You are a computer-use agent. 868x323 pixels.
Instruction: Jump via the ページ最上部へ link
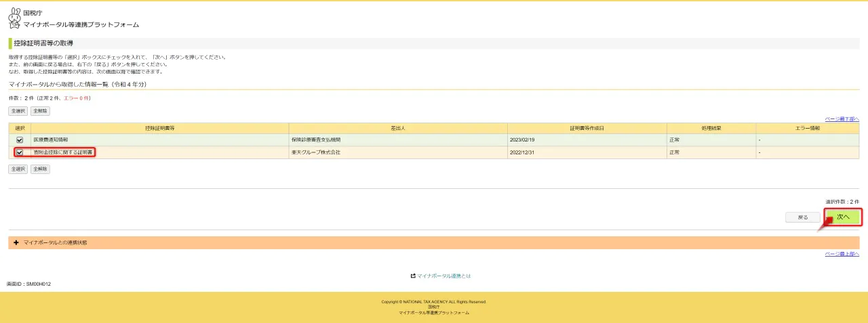[x=842, y=254]
